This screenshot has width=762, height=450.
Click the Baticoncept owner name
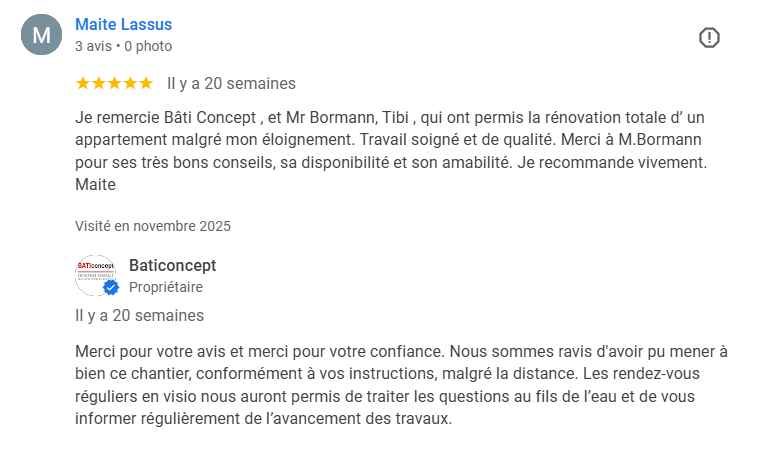click(172, 265)
